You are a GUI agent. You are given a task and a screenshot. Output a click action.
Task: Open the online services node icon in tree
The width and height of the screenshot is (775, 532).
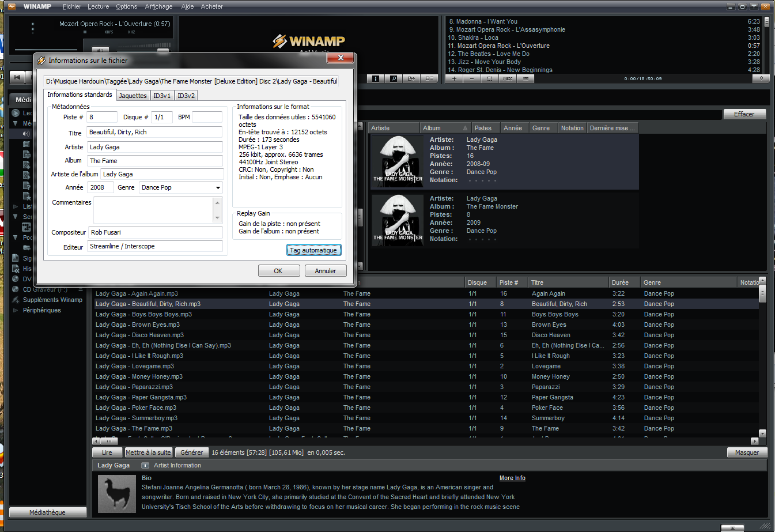point(26,227)
